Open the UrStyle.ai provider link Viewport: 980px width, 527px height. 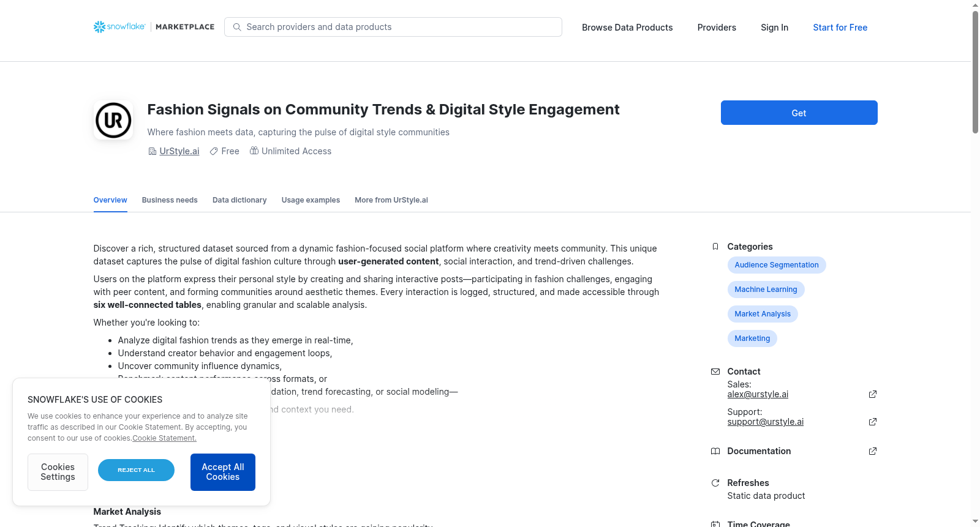(179, 151)
